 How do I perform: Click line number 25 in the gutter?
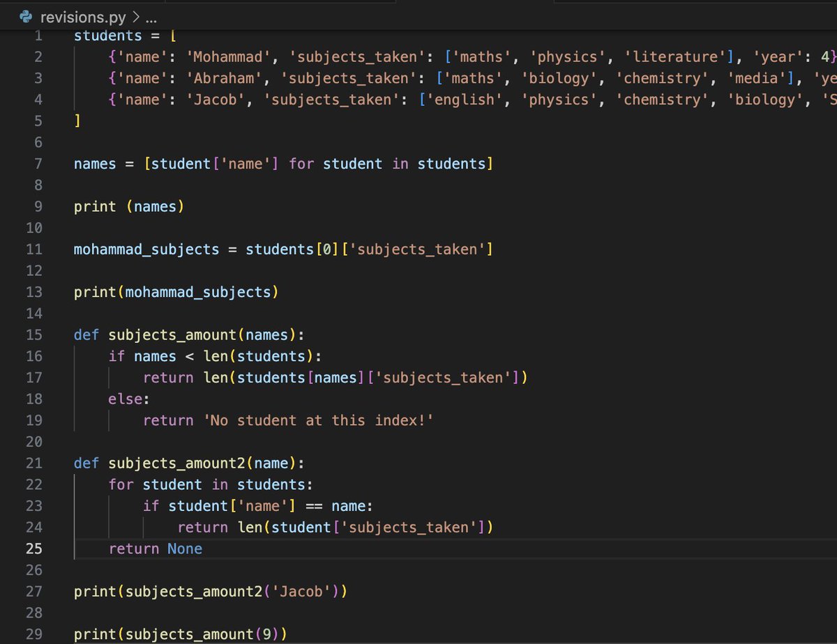click(x=34, y=549)
